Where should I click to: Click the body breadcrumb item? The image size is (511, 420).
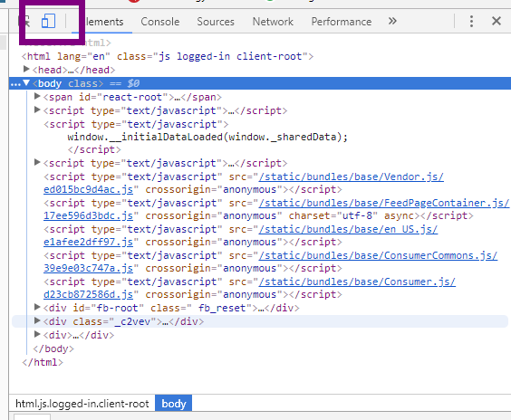pos(174,404)
